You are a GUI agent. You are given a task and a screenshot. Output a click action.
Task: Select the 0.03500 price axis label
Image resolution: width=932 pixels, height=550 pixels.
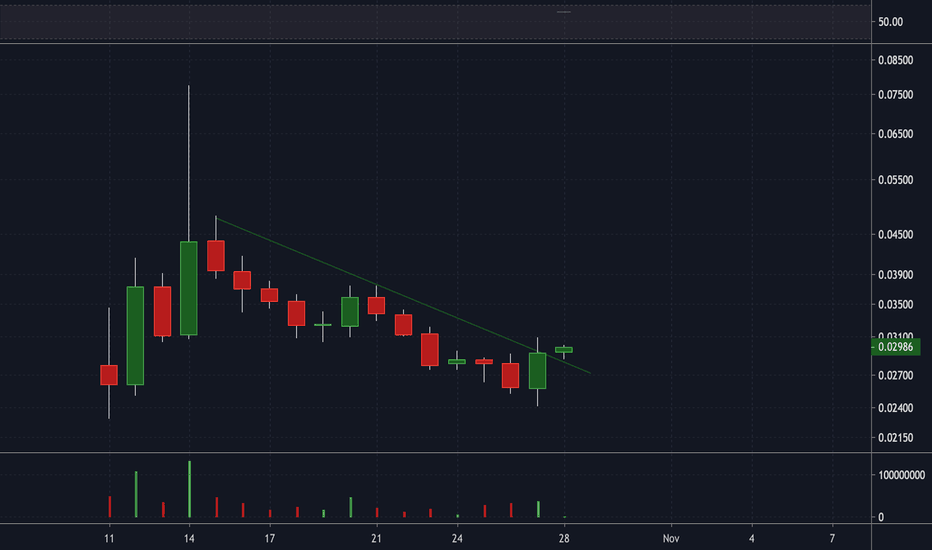point(895,304)
